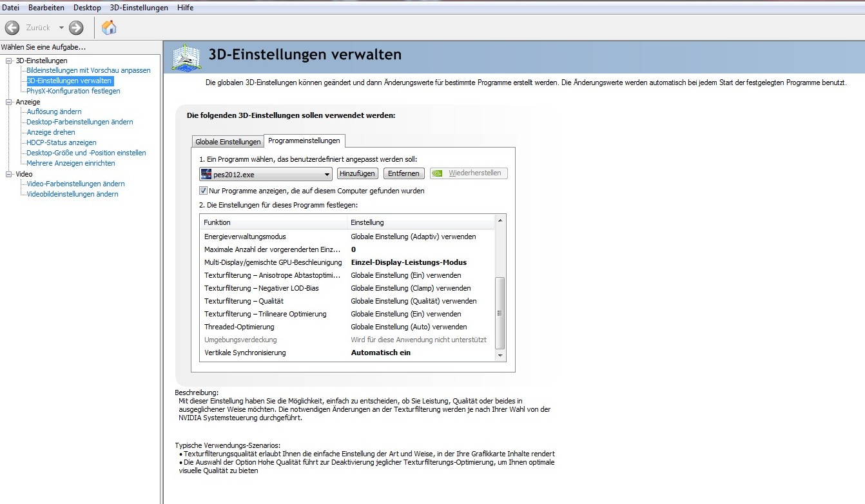Open the pes2012.exe program dropdown

point(266,174)
